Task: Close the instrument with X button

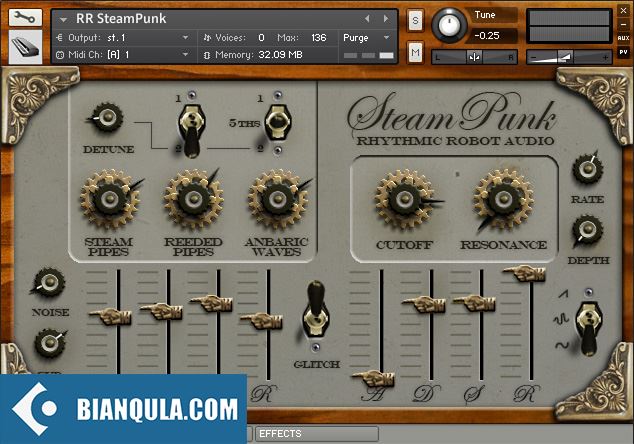Action: pos(623,11)
